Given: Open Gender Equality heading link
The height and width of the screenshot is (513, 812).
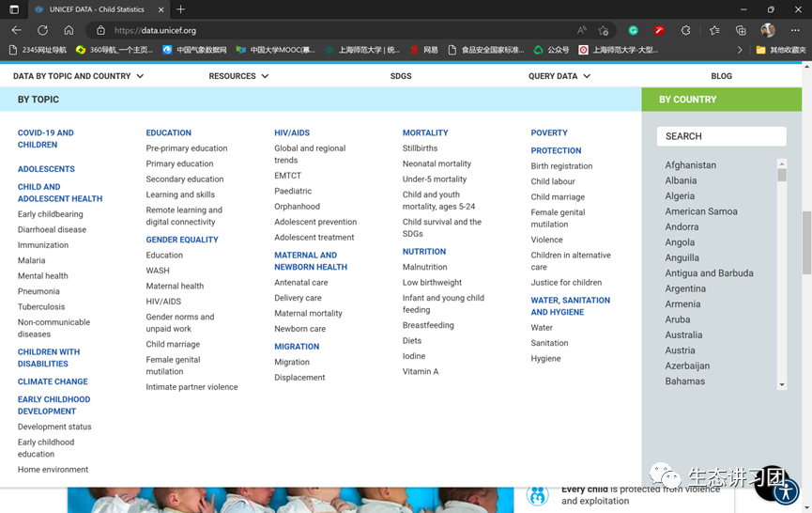Looking at the screenshot, I should pyautogui.click(x=182, y=240).
